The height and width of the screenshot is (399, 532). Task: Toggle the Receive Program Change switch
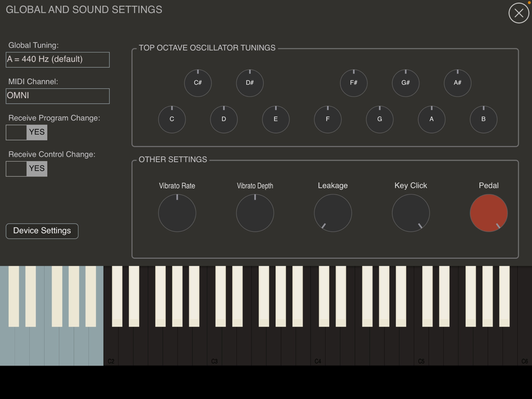[x=27, y=132]
